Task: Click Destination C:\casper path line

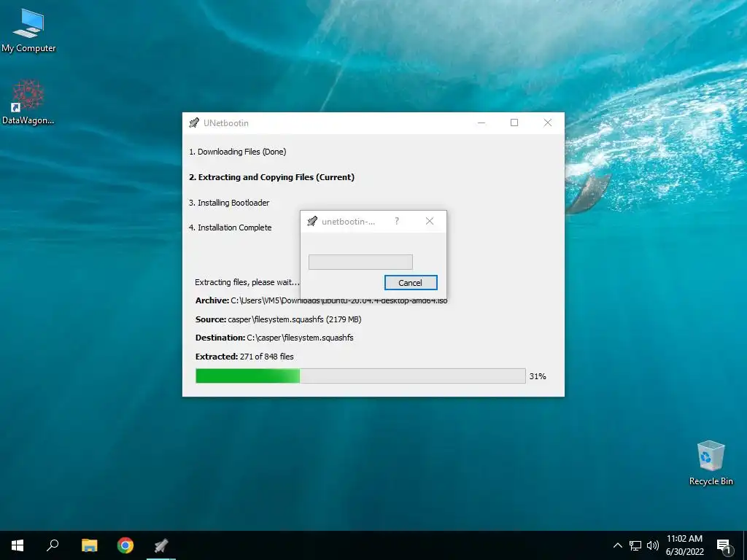Action: pos(274,338)
